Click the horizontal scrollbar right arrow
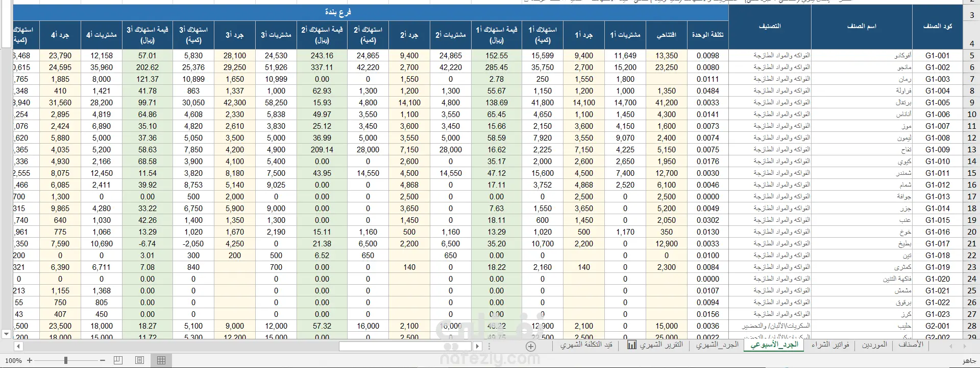 click(x=478, y=346)
